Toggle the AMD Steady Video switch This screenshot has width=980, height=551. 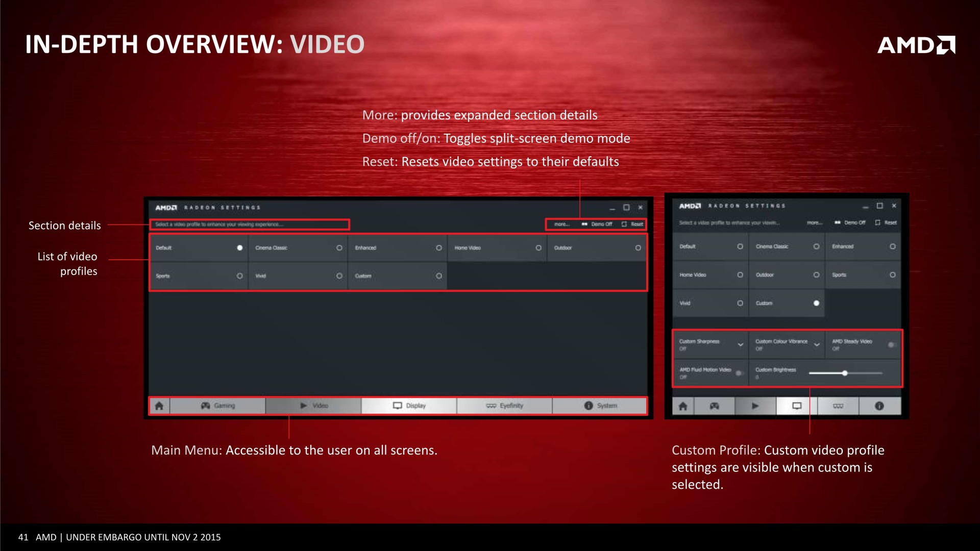(891, 345)
